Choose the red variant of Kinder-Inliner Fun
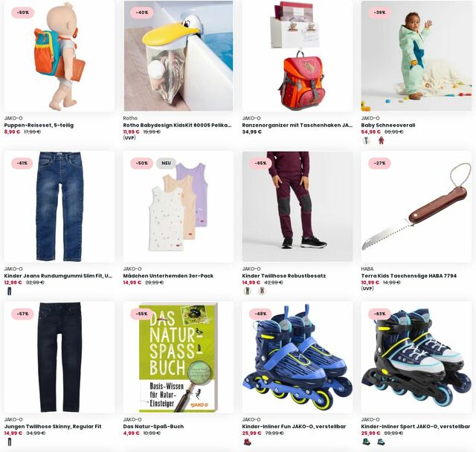The height and width of the screenshot is (452, 476). (248, 442)
